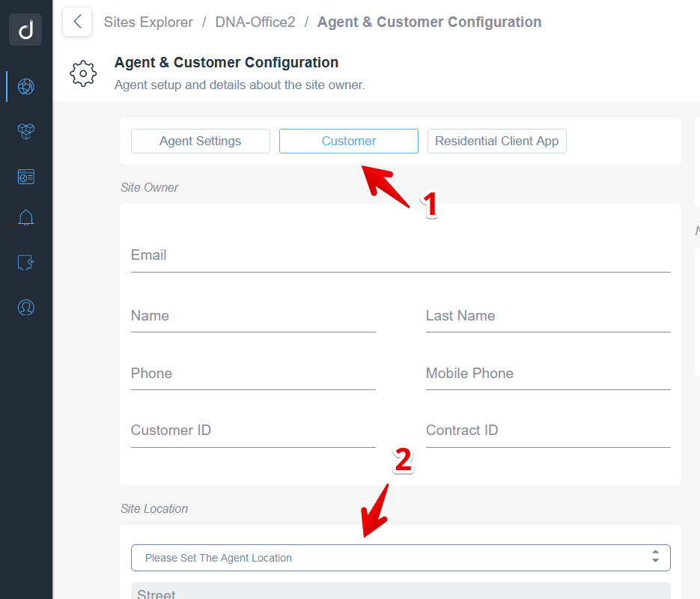Open the Agent Location dropdown
The width and height of the screenshot is (700, 599).
pyautogui.click(x=401, y=558)
